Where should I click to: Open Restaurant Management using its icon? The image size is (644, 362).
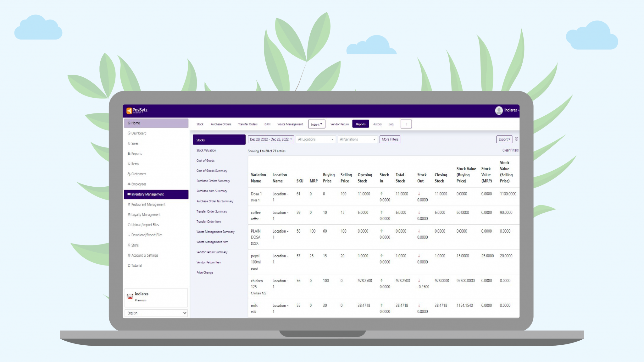(x=129, y=204)
